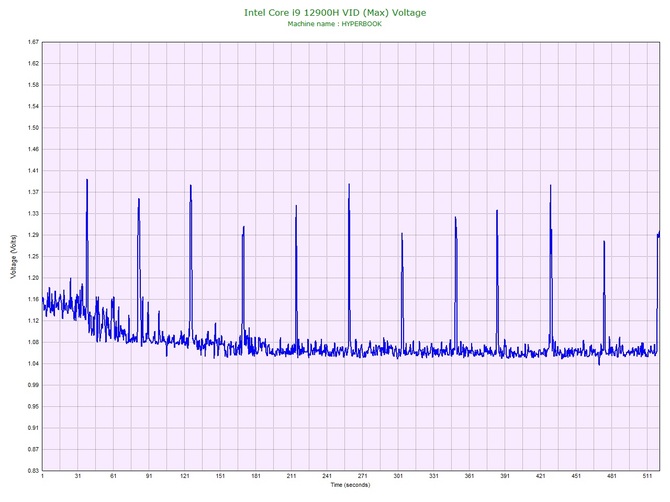
Task: Click the chart title "Intel Core i9 12900H VID (Max) Voltage"
Action: coord(335,13)
